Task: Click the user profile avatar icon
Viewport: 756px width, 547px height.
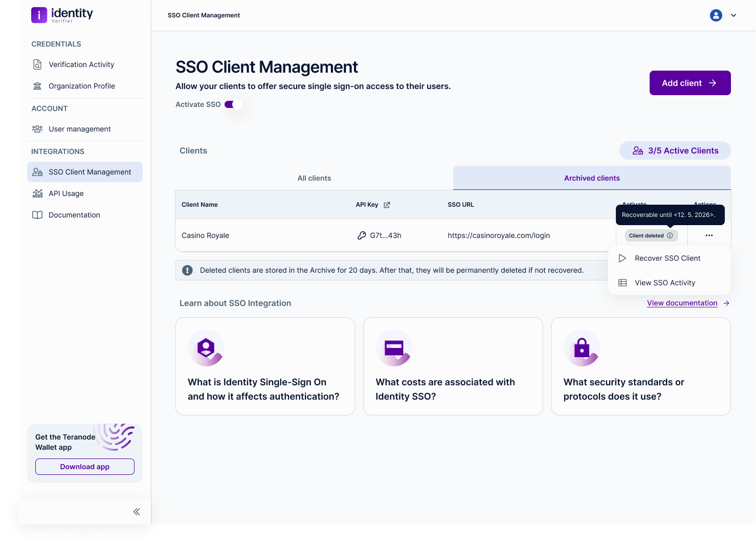Action: pyautogui.click(x=716, y=15)
